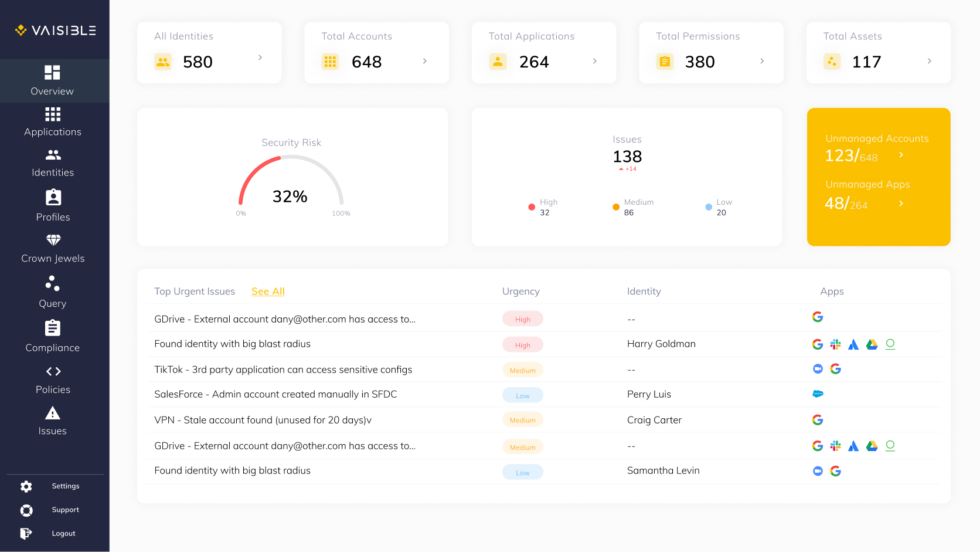This screenshot has width=980, height=552.
Task: Click the High urgency badge for Harry Goldman
Action: click(x=522, y=345)
